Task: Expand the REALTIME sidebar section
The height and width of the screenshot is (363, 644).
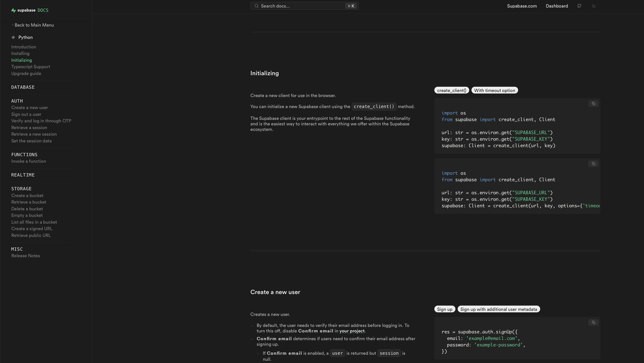Action: coord(23,175)
